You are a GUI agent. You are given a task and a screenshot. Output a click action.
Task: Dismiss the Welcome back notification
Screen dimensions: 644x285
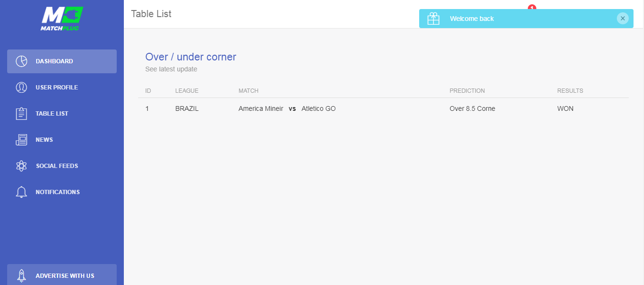(x=623, y=19)
